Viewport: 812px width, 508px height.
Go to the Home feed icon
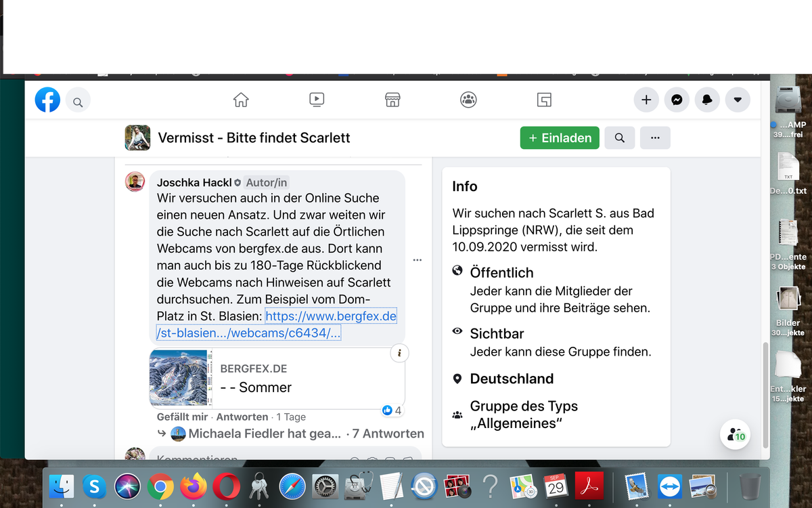pos(241,100)
